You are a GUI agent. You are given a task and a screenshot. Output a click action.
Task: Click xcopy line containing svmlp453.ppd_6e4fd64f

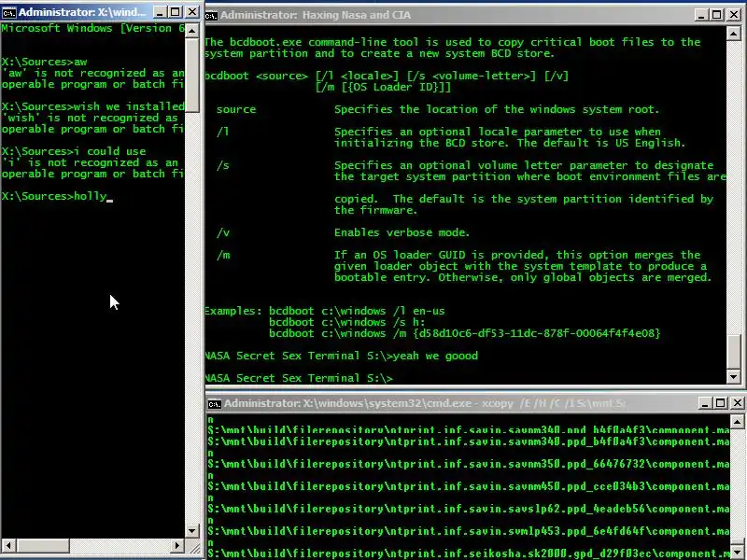[x=469, y=531]
